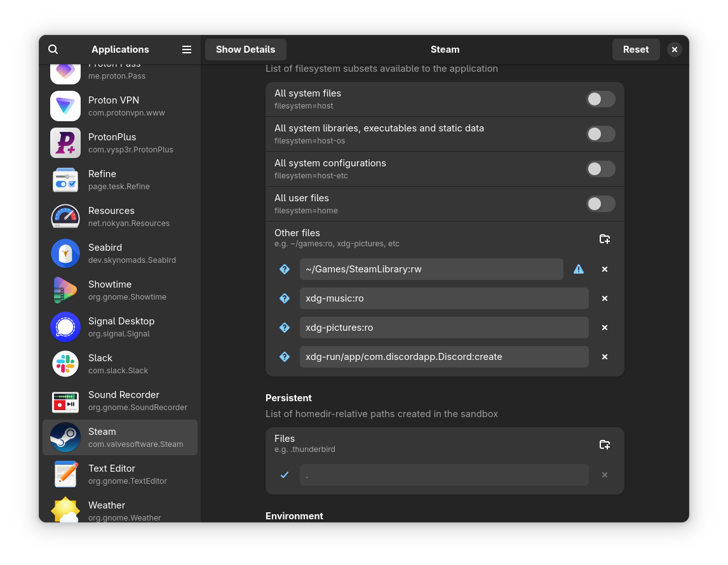Remove the Discord xdg-run path entry
The width and height of the screenshot is (728, 565).
[x=605, y=357]
